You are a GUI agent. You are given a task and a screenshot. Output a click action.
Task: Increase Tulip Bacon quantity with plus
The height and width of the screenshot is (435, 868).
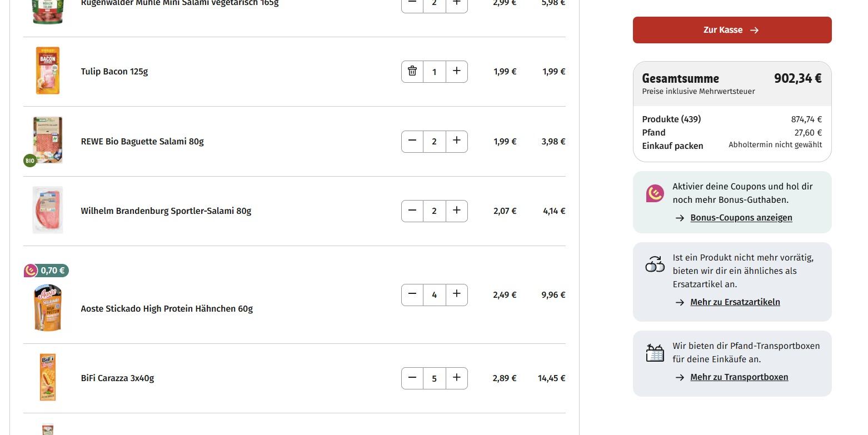tap(456, 71)
